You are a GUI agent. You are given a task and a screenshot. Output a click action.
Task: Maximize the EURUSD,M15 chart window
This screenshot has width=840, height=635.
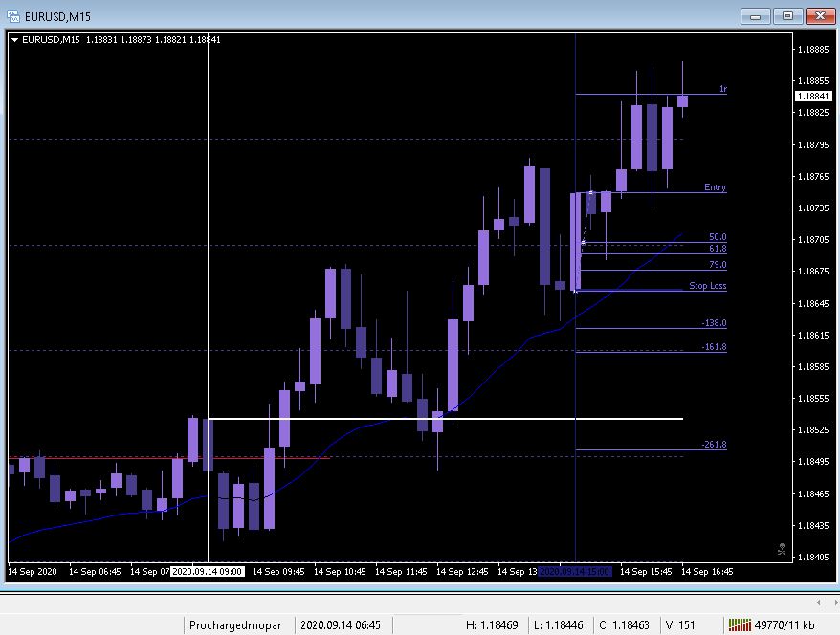pos(787,16)
